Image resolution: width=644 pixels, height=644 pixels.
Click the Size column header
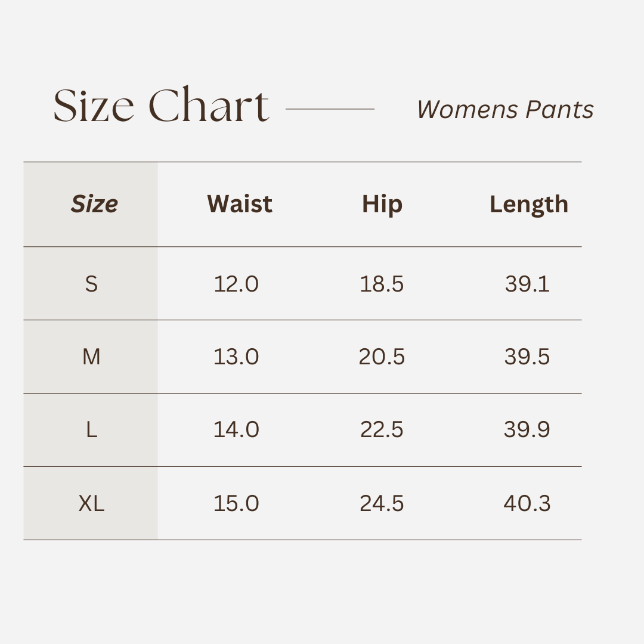[x=94, y=204]
